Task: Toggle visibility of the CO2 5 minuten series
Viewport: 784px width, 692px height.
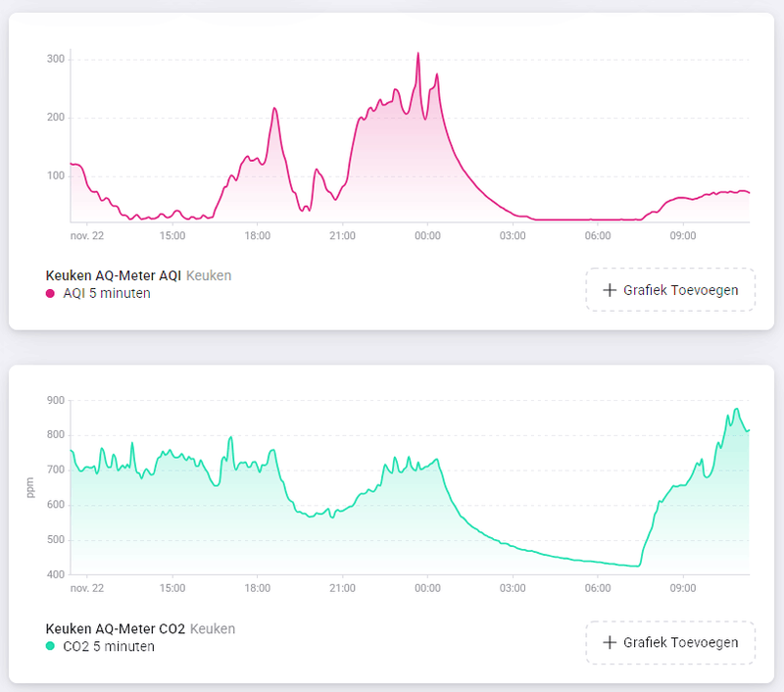Action: 108,646
